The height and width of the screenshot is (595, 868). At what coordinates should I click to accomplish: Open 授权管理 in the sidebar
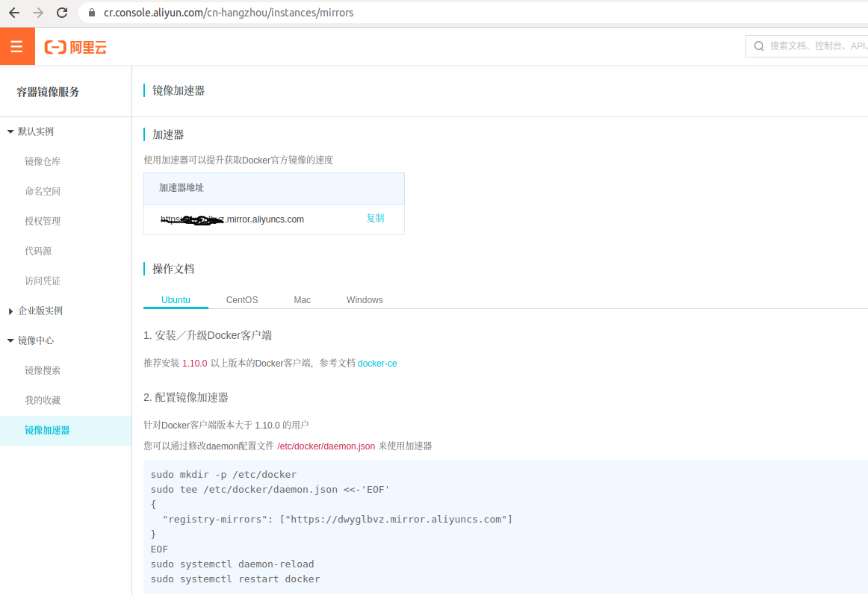[43, 222]
